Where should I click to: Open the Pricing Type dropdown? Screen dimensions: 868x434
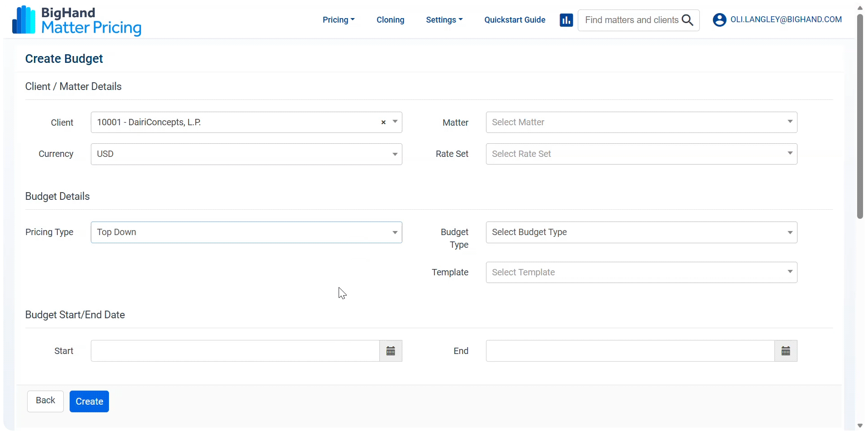246,232
